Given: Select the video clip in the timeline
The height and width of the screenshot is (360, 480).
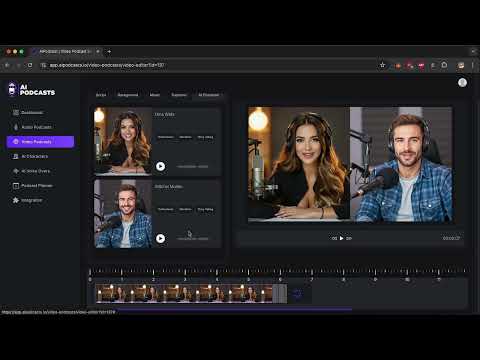Looking at the screenshot, I should (x=191, y=293).
